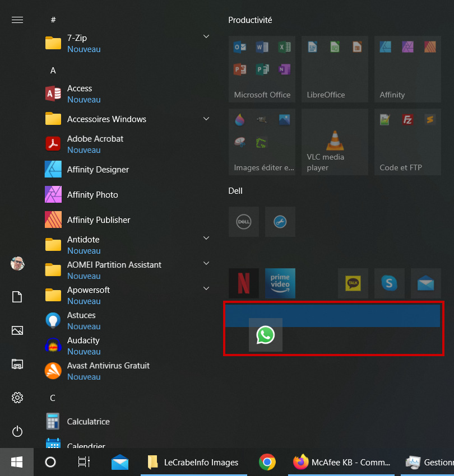Open Task View on the taskbar

pos(84,462)
